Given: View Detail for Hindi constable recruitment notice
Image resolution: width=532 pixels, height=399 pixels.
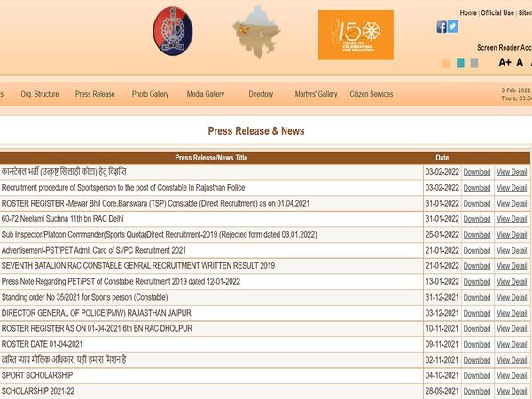Looking at the screenshot, I should tap(512, 172).
